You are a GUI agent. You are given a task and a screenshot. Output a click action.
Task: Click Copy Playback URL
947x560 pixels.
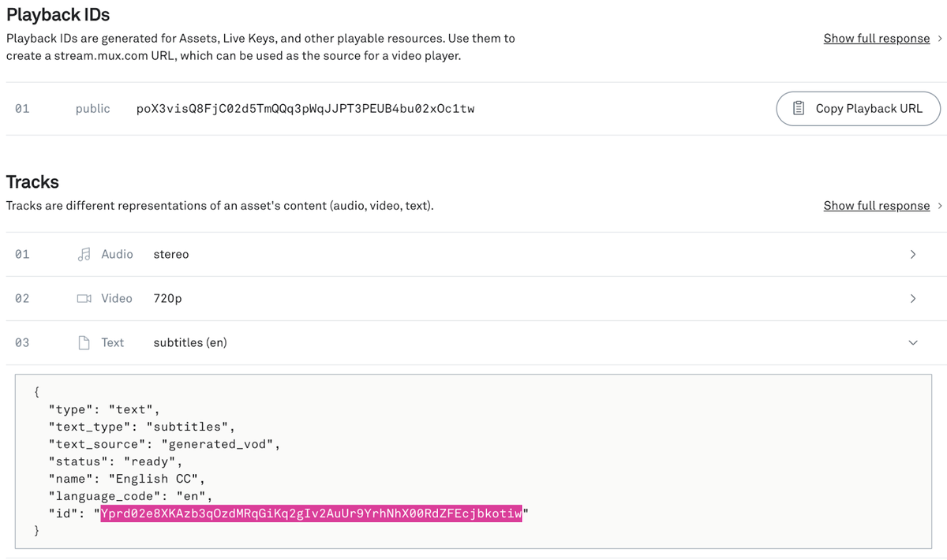(x=858, y=108)
